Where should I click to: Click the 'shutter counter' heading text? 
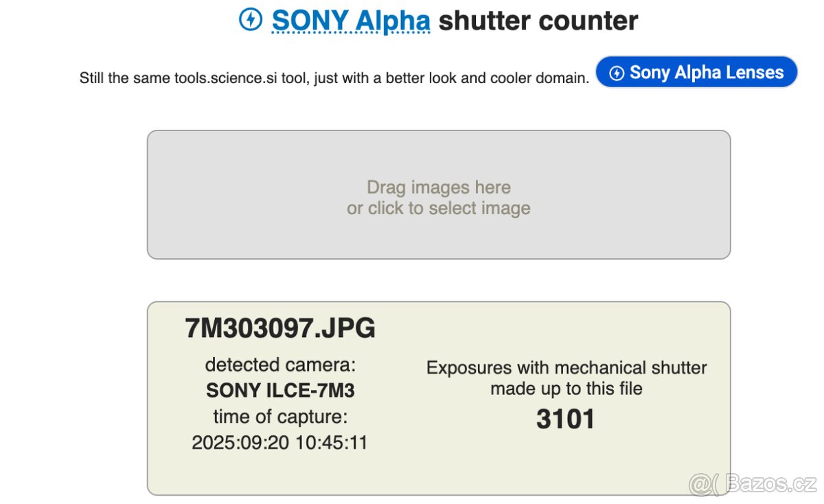tap(540, 21)
